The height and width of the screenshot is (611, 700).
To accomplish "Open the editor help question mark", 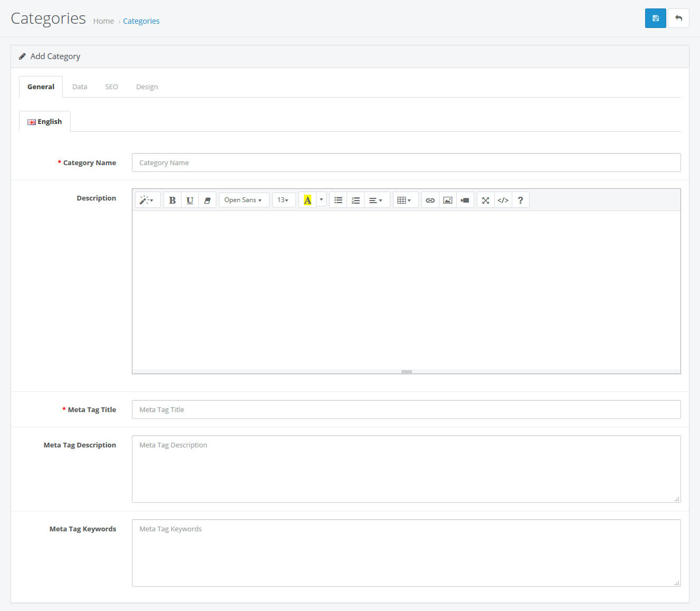I will coord(520,201).
